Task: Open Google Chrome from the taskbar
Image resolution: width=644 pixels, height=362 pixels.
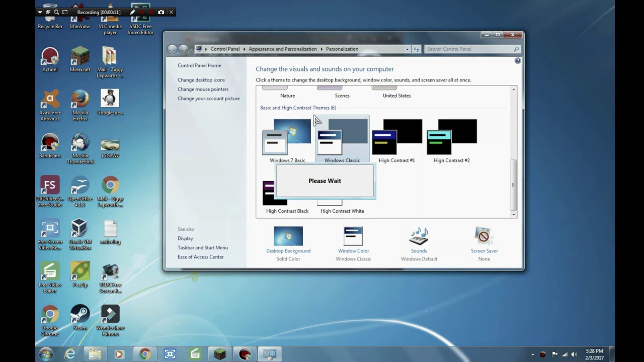Action: pos(145,354)
